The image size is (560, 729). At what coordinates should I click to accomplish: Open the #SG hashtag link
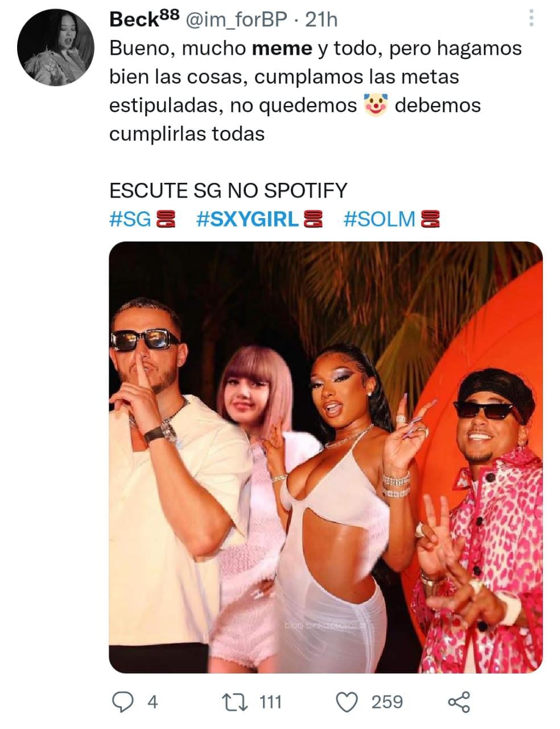point(130,219)
